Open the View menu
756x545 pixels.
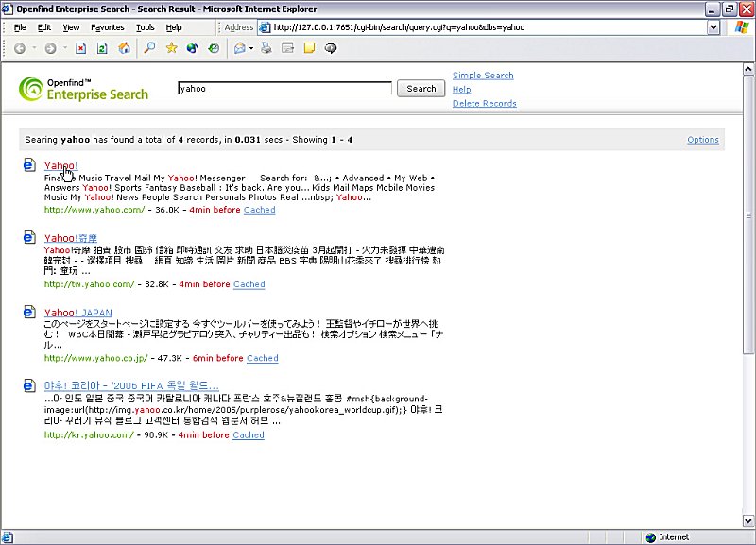(71, 27)
